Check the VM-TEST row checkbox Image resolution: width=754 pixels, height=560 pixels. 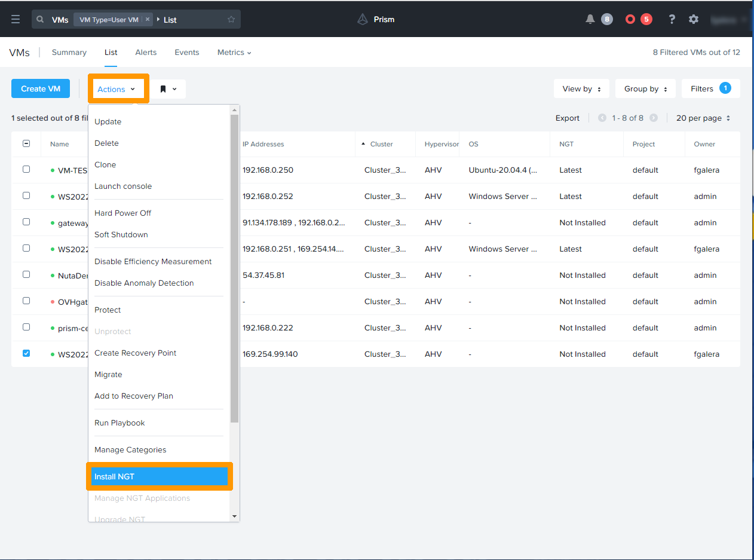[26, 169]
